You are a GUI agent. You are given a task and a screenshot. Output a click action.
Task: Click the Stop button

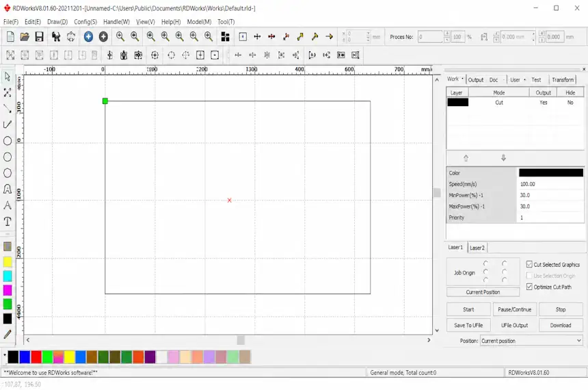(x=561, y=309)
